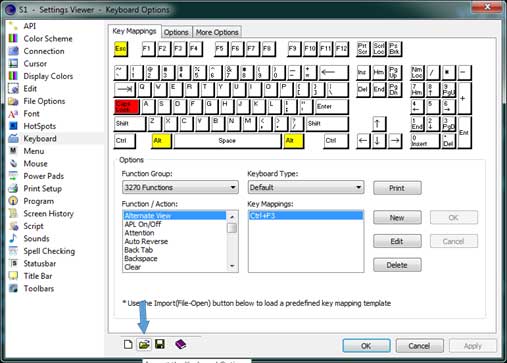Open the API settings category
The width and height of the screenshot is (507, 363).
point(29,26)
